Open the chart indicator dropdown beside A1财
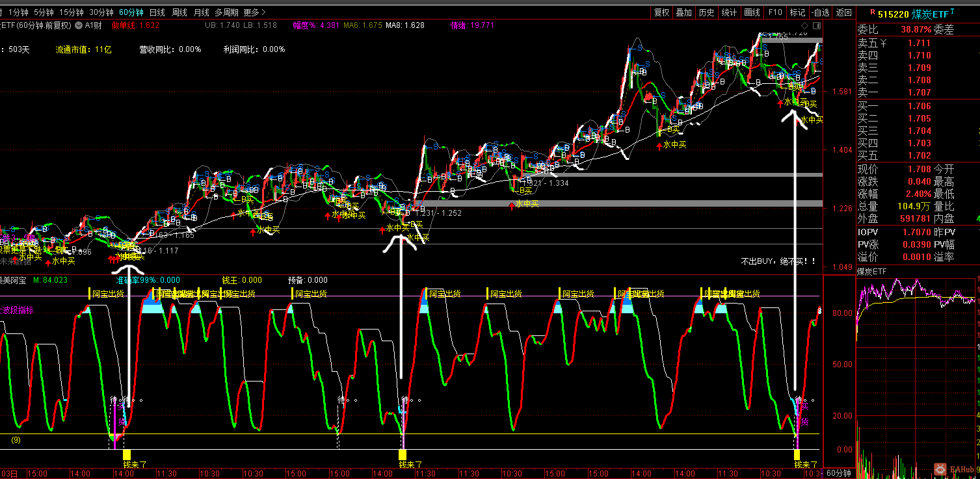The height and width of the screenshot is (479, 980). [x=79, y=25]
